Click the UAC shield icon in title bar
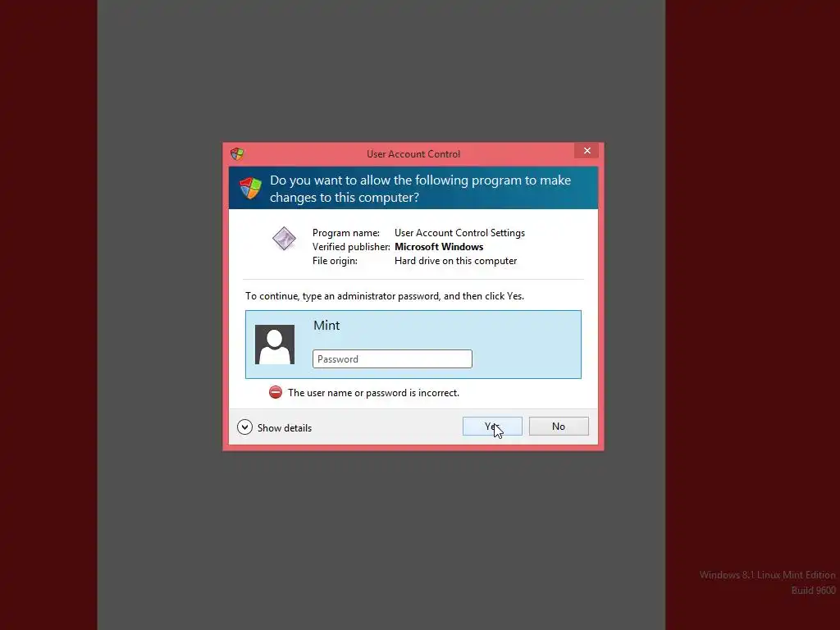The image size is (840, 630). (237, 154)
